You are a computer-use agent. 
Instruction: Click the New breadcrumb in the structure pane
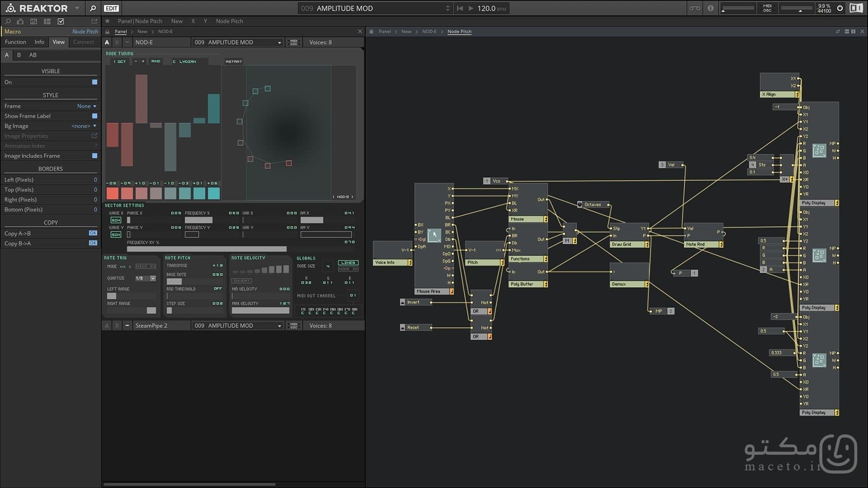[x=407, y=32]
